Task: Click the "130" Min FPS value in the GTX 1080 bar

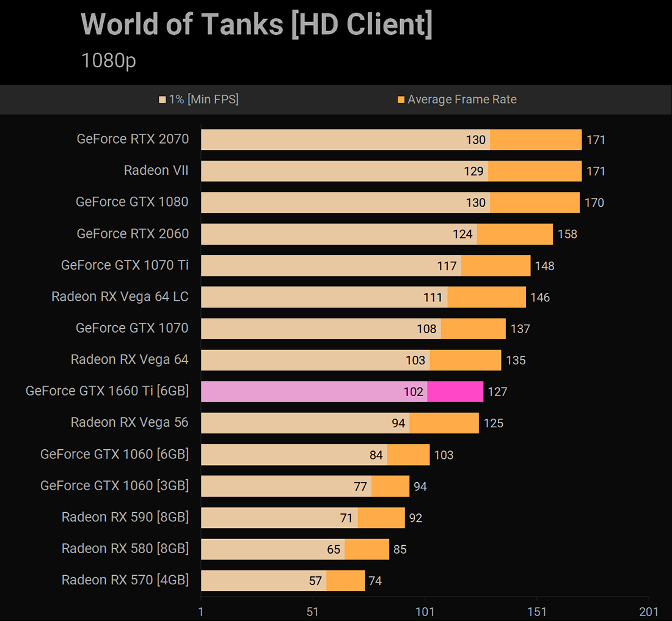Action: pyautogui.click(x=476, y=203)
